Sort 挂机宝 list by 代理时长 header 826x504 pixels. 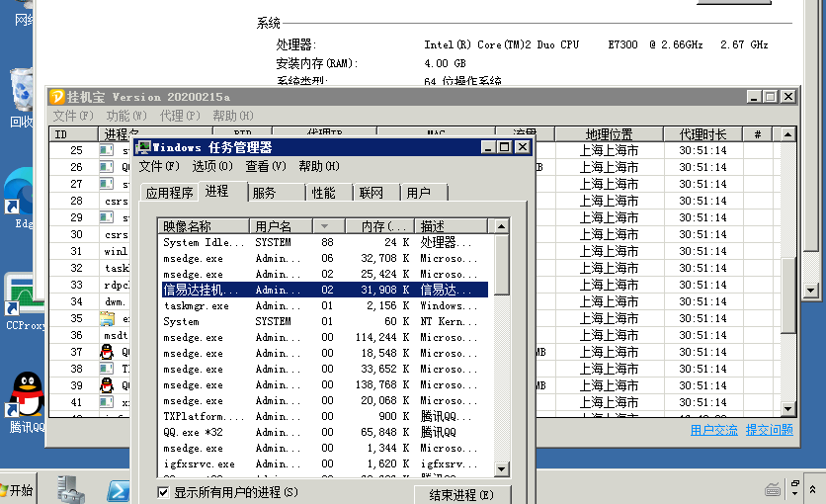tap(702, 134)
